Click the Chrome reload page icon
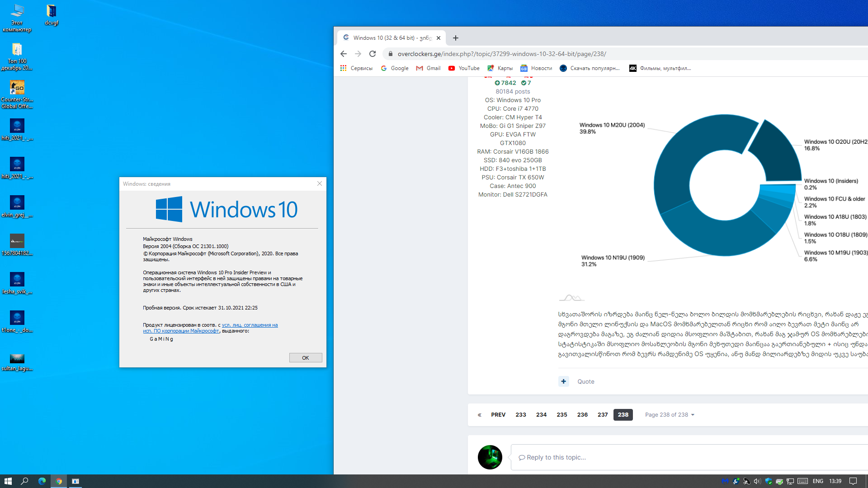This screenshot has width=868, height=488. coord(373,54)
